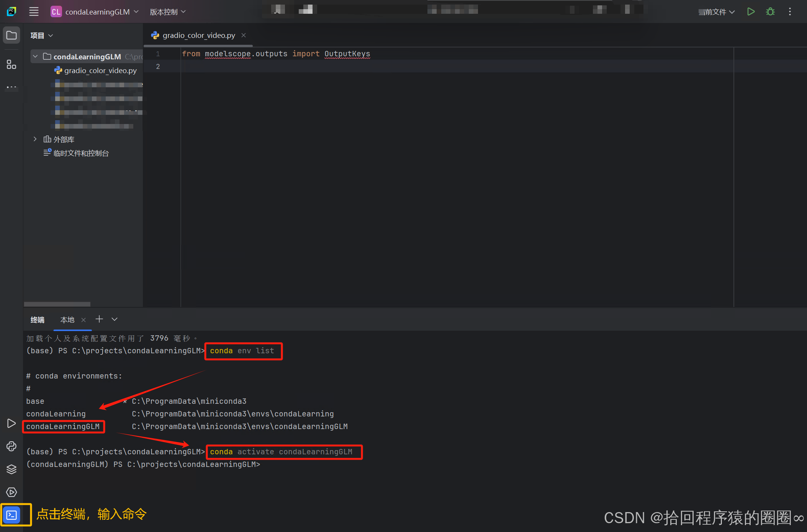The height and width of the screenshot is (532, 807).
Task: Open 临时文件和控制台 in project tree
Action: [x=81, y=153]
